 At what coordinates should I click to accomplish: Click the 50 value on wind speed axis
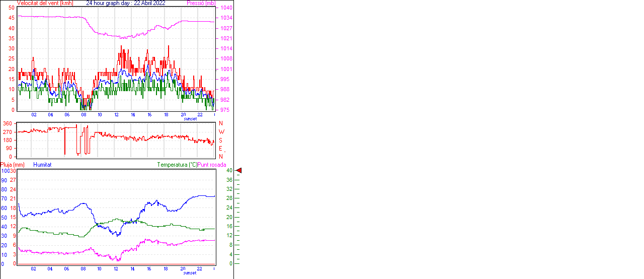[x=11, y=8]
